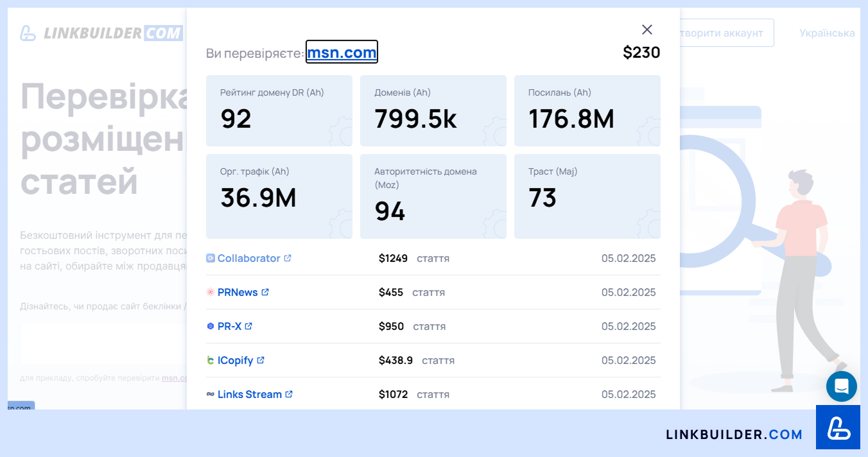The height and width of the screenshot is (457, 868).
Task: Click the date 05.02.2025 in Collaborator row
Action: pos(629,258)
